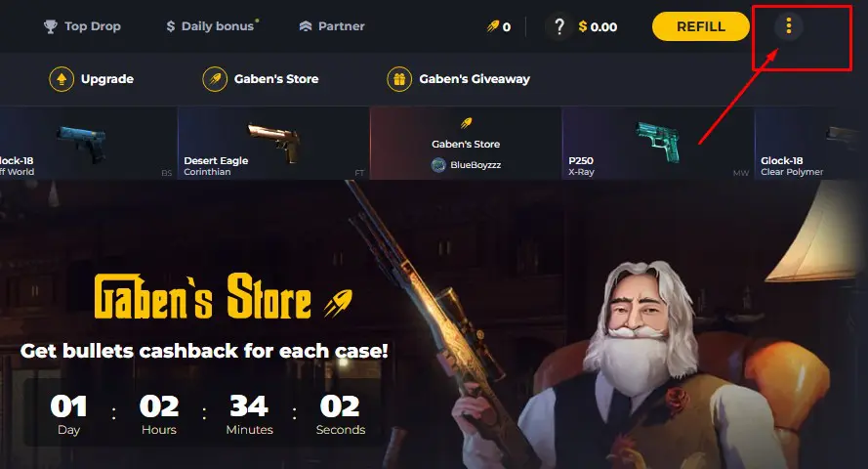The width and height of the screenshot is (868, 469).
Task: Open the Top Drop trophy icon
Action: 51,26
